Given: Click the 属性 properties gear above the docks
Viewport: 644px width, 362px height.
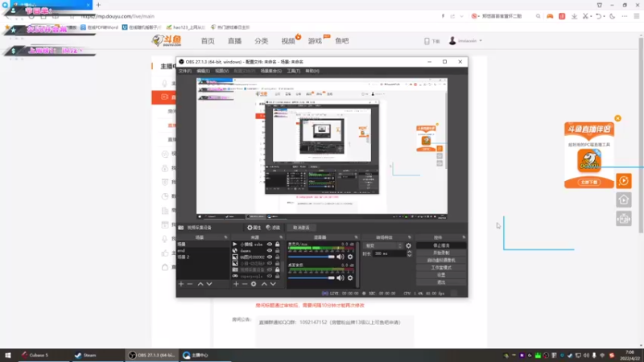Looking at the screenshot, I should 254,228.
